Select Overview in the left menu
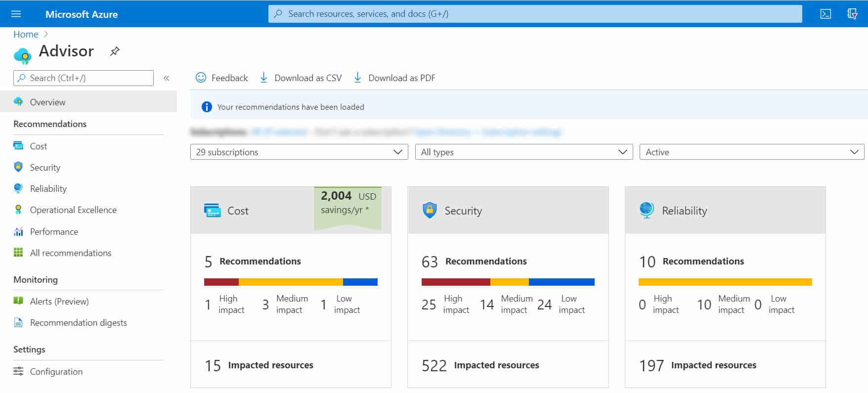The width and height of the screenshot is (868, 393). tap(88, 102)
